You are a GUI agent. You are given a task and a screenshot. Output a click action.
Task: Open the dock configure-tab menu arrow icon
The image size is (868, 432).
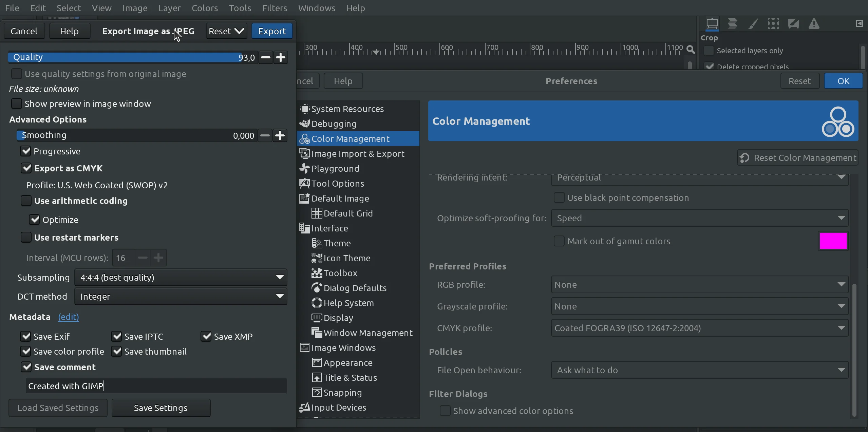pos(859,23)
